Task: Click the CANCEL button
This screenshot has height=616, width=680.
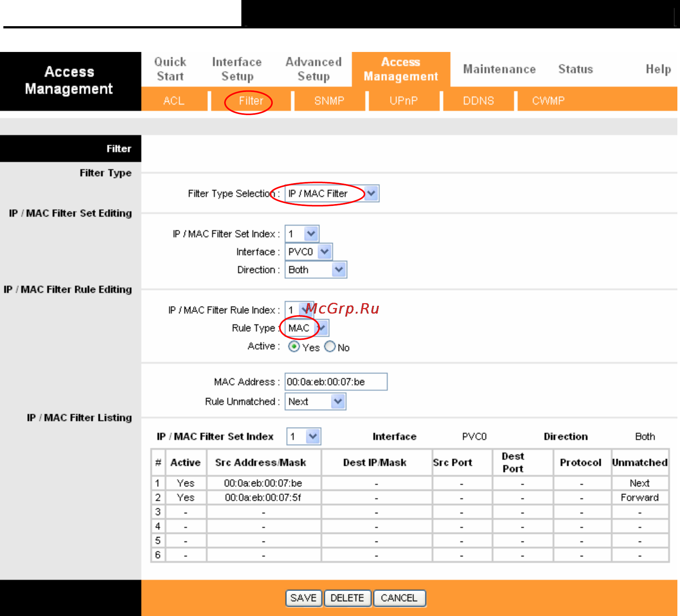Action: click(399, 598)
